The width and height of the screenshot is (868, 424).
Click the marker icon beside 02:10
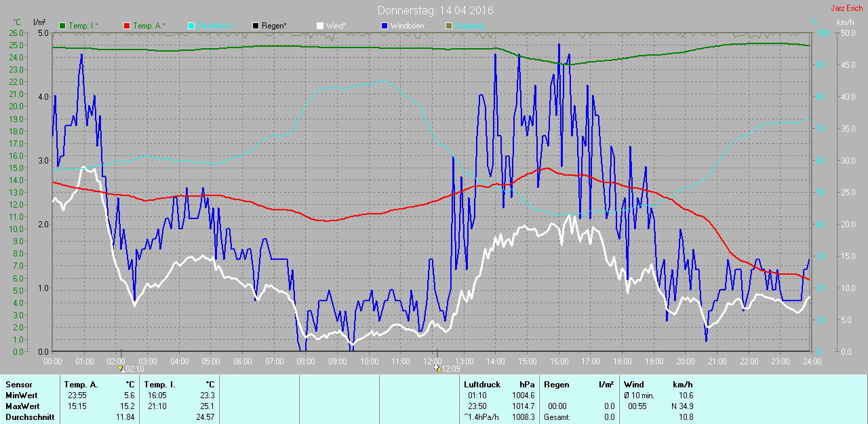pyautogui.click(x=121, y=369)
